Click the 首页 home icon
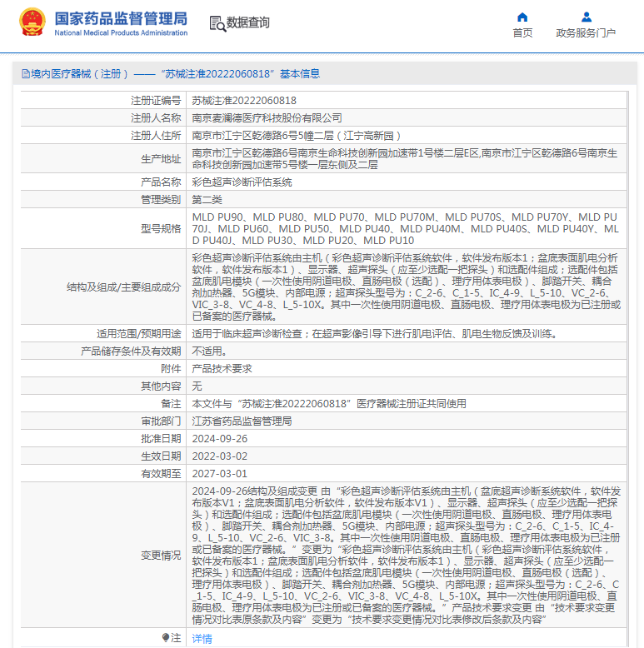644x648 pixels. pos(522,17)
